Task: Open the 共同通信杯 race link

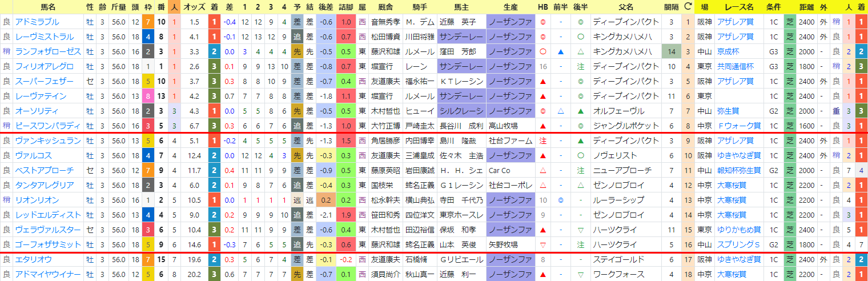Action: click(736, 67)
